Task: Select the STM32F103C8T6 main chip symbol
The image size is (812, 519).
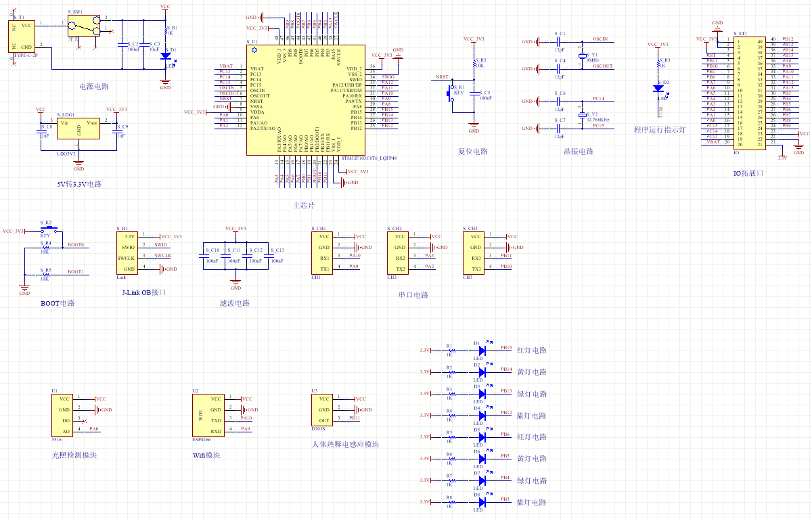Action: (x=304, y=101)
